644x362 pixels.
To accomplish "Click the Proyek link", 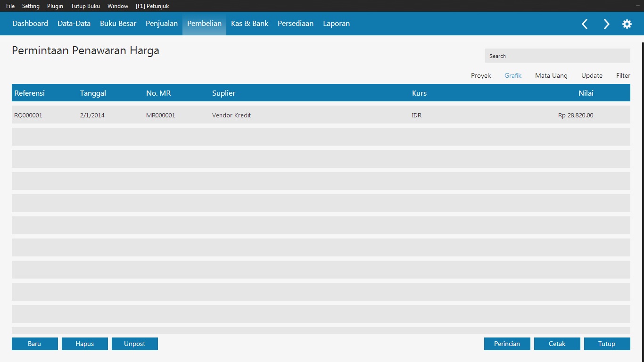I will tap(481, 75).
